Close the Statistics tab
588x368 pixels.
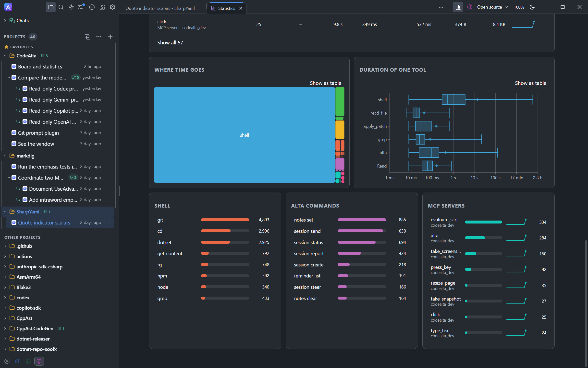pos(241,8)
